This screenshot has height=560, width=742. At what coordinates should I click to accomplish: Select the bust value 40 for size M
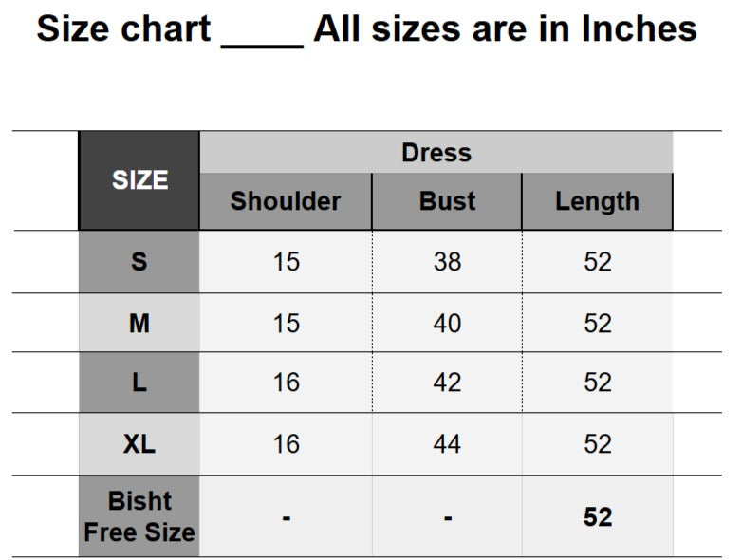[x=447, y=323]
